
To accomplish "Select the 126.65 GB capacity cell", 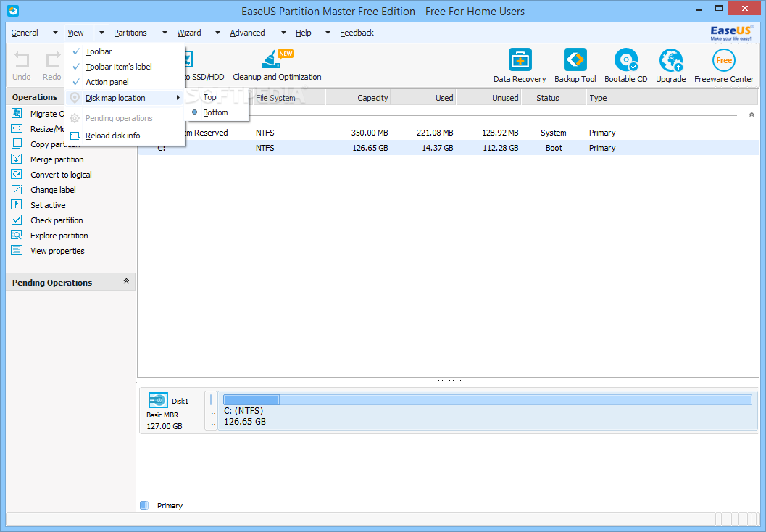I will 370,148.
